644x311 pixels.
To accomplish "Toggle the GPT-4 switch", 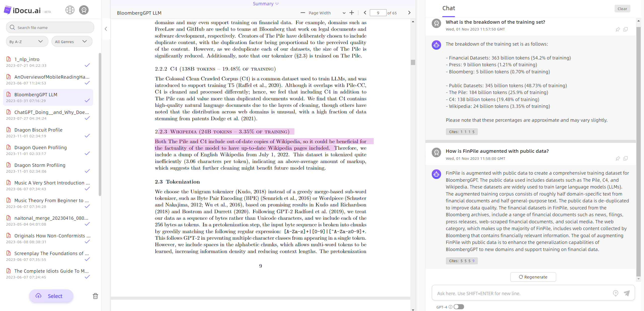I will click(x=458, y=307).
